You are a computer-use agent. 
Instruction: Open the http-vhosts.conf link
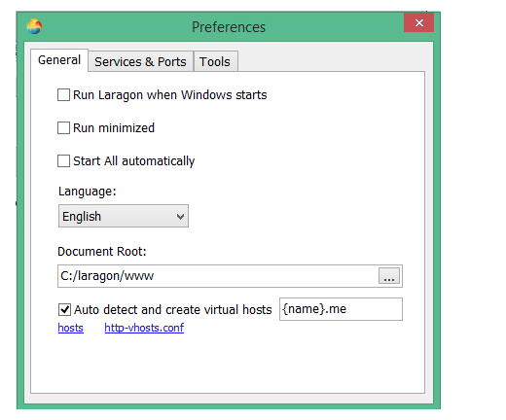coord(144,328)
